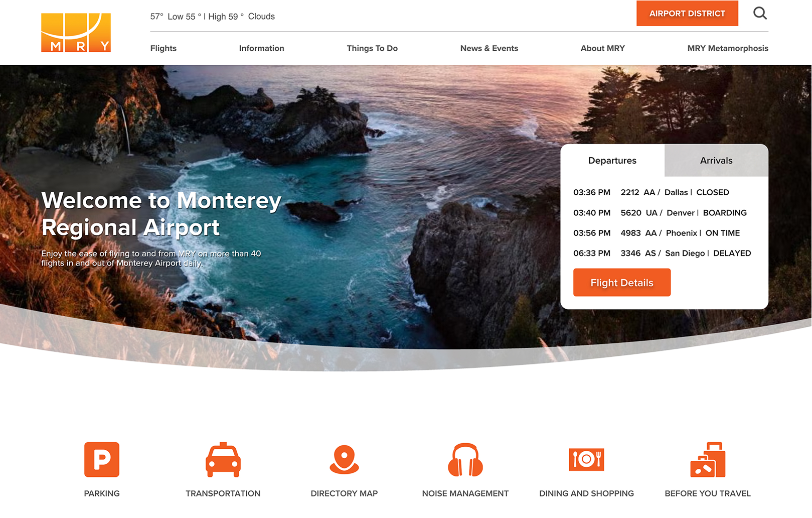Click the Flight Details button
812x518 pixels.
621,282
